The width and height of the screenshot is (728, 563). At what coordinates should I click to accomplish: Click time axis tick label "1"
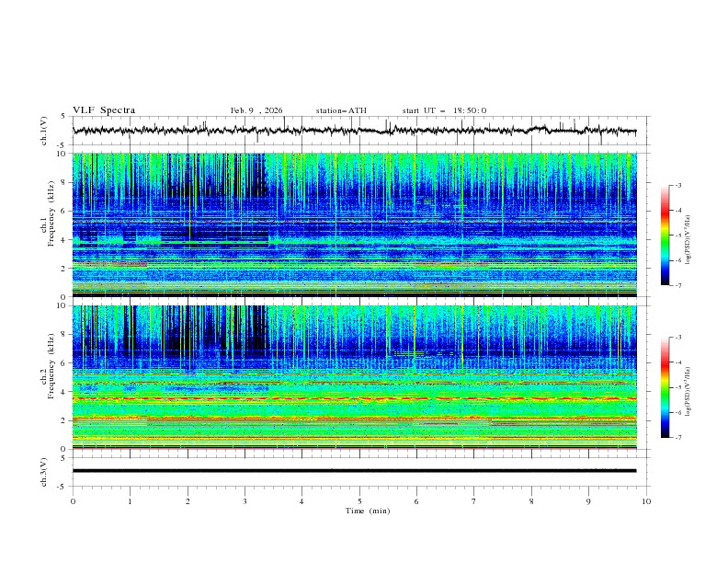(130, 501)
